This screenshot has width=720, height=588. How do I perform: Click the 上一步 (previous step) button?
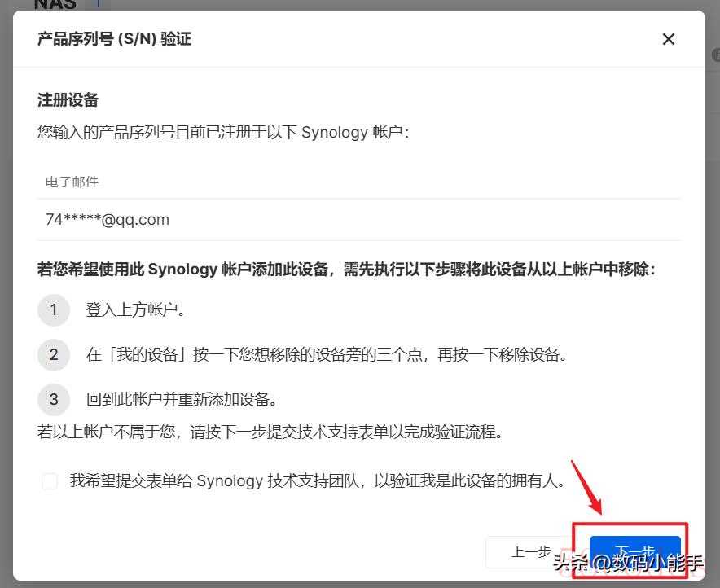point(531,551)
